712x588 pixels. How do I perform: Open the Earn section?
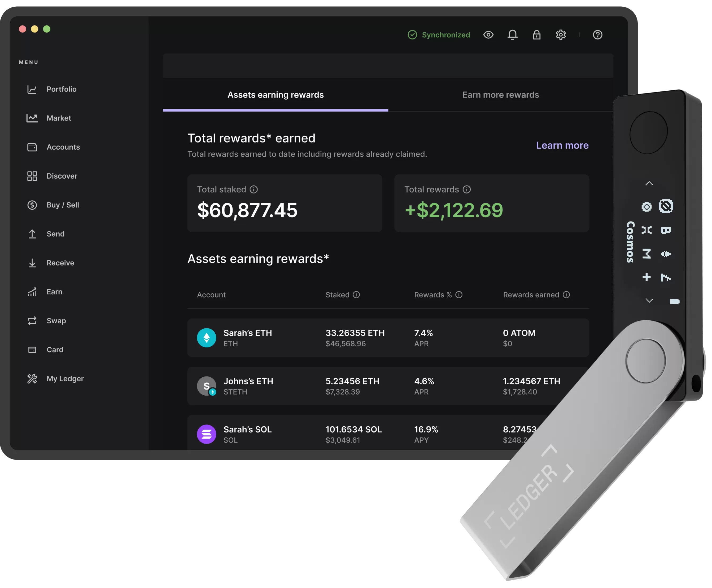[53, 291]
